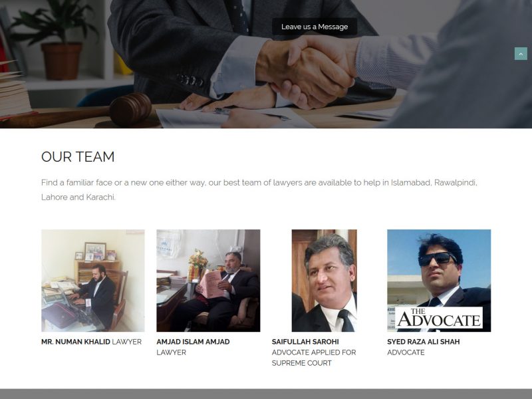Click the team description paragraph text
The image size is (532, 399).
[x=259, y=190]
